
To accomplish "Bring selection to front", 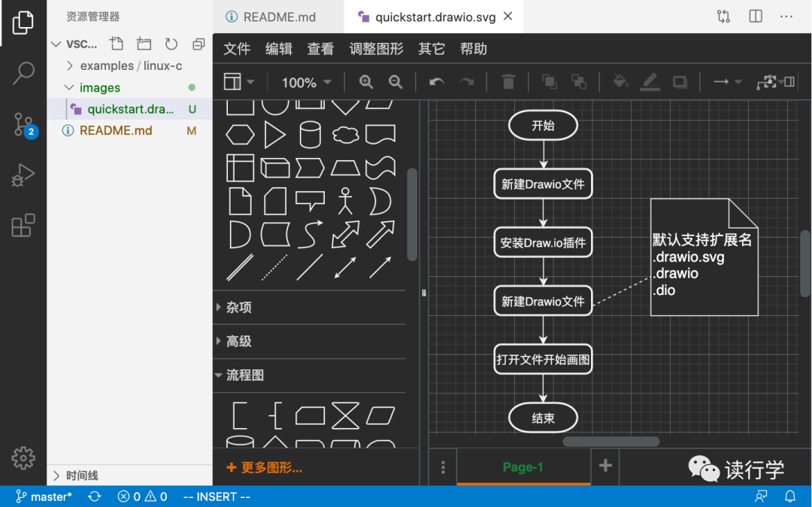I will [x=549, y=82].
